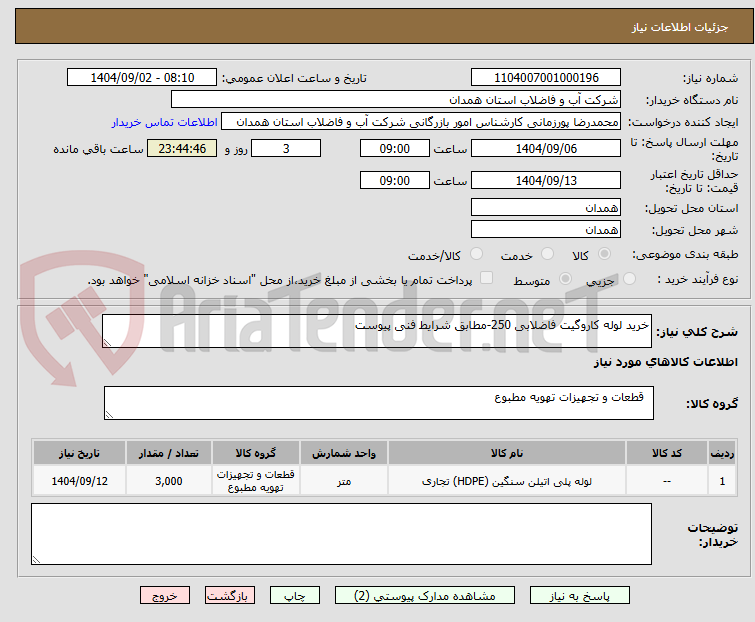Click the request creator field

pos(421,122)
